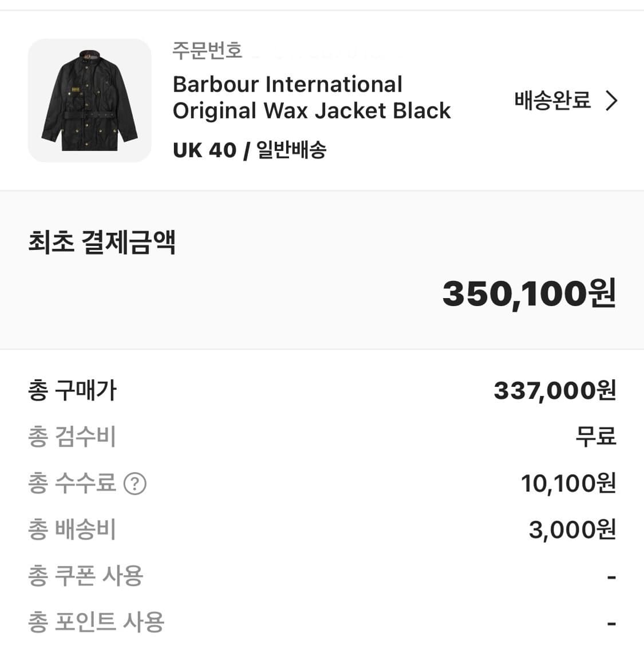The image size is (644, 658).
Task: Click the 총 포인트 사용 points row label
Action: click(x=96, y=623)
